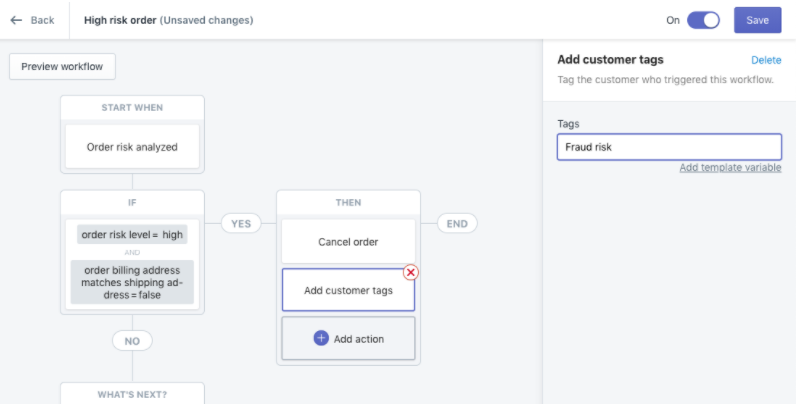Image resolution: width=801 pixels, height=404 pixels.
Task: Click the Add action box
Action: tap(348, 339)
